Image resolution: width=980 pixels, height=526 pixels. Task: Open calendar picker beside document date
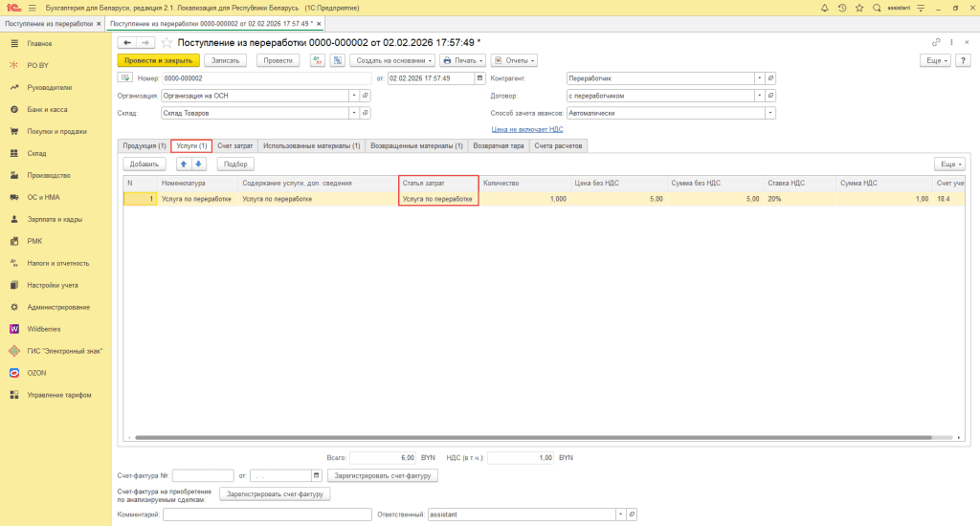coord(480,78)
